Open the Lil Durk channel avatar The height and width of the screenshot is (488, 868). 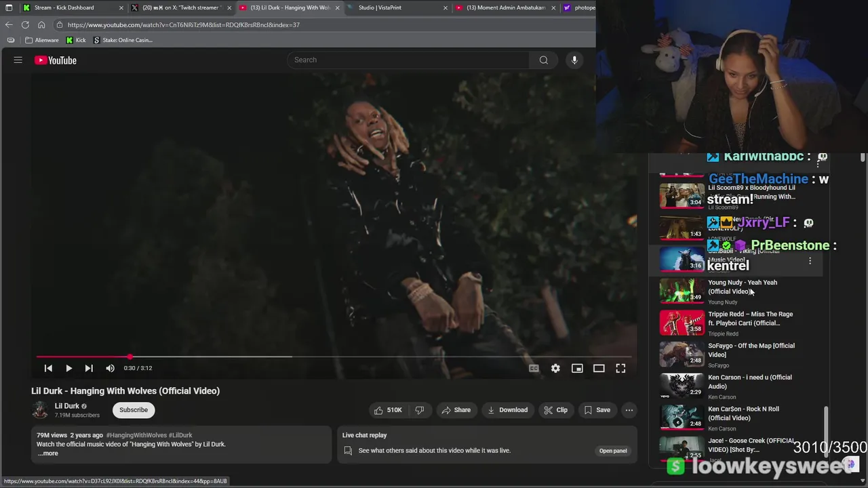(40, 410)
